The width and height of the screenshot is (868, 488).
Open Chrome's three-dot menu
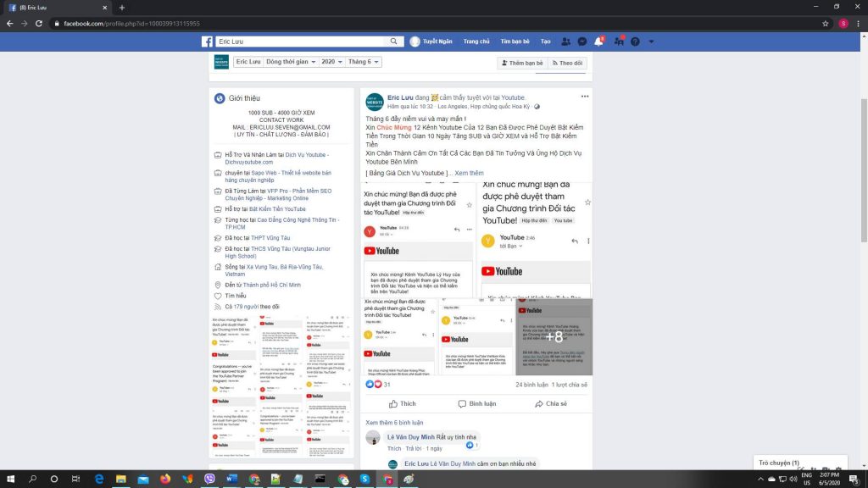(858, 23)
